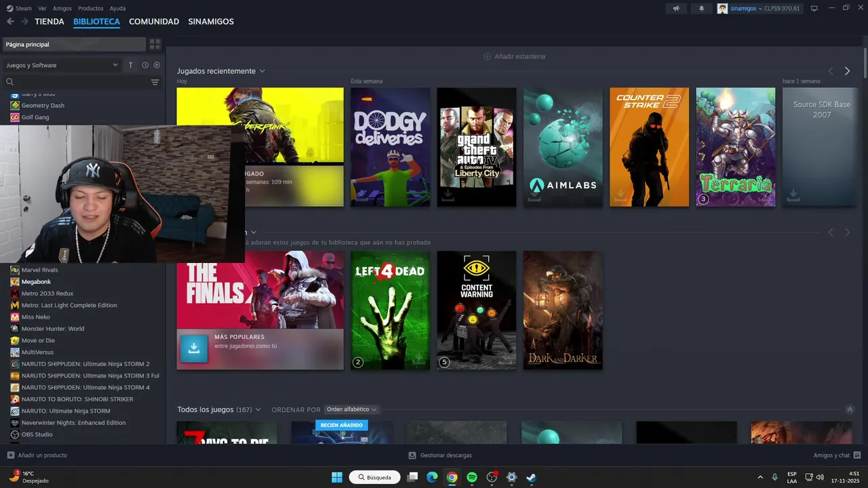Open Dark and Darker game cover
The height and width of the screenshot is (488, 868).
click(563, 310)
